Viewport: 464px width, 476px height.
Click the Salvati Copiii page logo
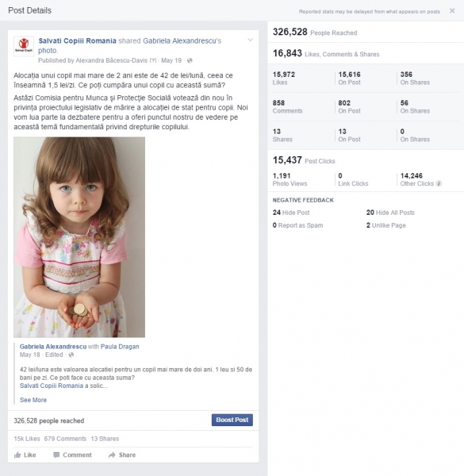click(24, 46)
